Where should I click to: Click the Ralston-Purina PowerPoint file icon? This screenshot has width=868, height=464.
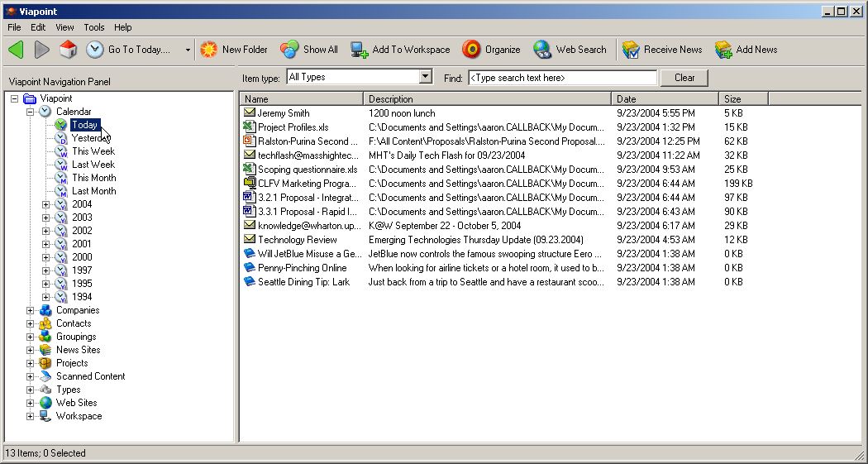click(x=250, y=141)
